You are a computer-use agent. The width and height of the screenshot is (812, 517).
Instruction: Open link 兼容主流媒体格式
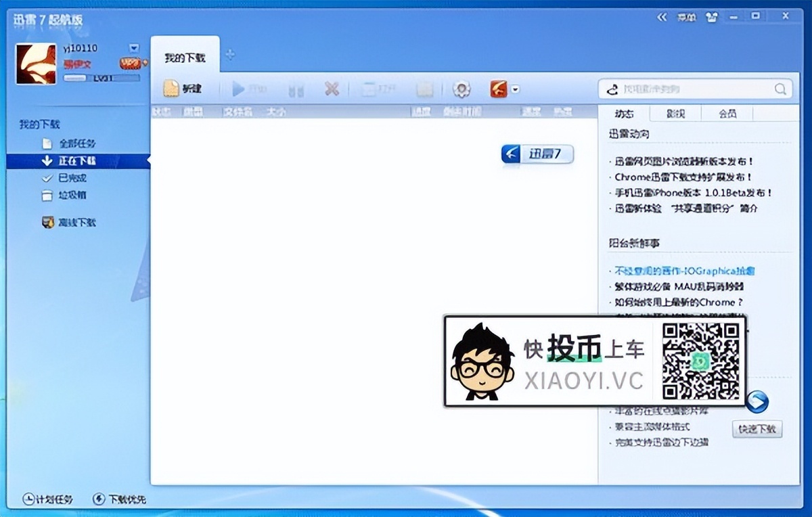coord(652,427)
